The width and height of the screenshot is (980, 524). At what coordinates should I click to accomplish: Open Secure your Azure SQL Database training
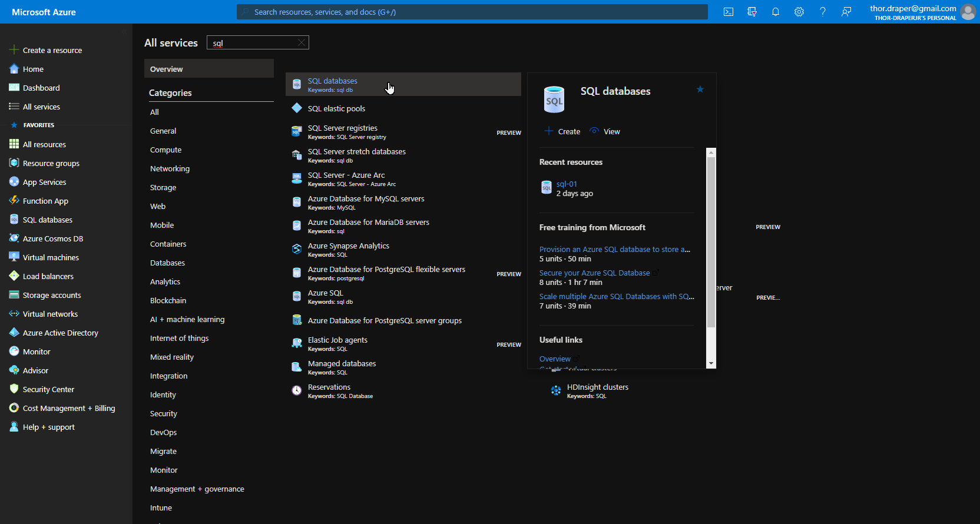tap(595, 273)
